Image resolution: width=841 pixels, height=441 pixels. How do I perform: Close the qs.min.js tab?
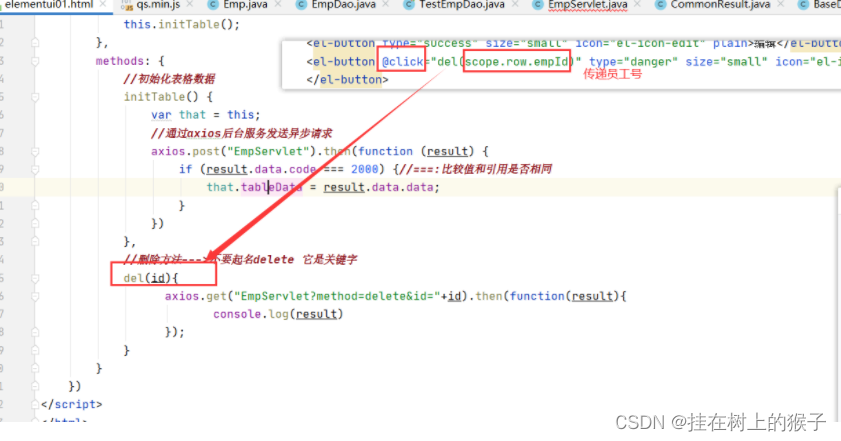coord(190,5)
